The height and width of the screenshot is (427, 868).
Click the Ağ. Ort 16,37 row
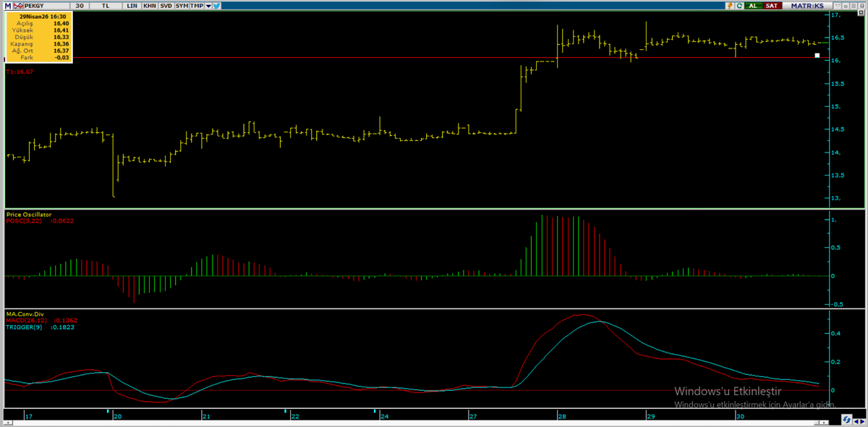[39, 51]
